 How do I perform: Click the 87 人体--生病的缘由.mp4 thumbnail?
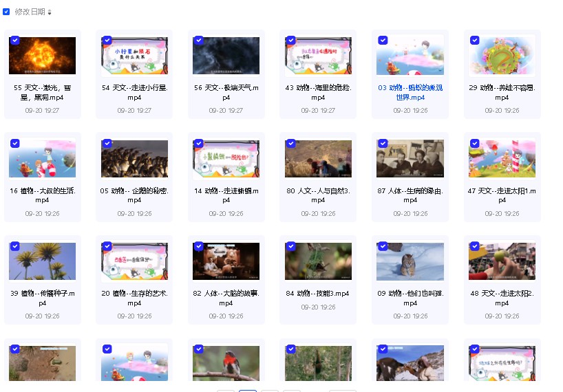click(410, 159)
